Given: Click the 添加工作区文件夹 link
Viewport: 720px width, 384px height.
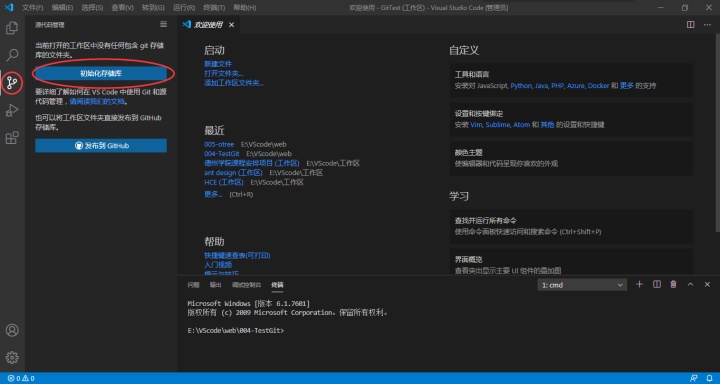Looking at the screenshot, I should point(234,83).
